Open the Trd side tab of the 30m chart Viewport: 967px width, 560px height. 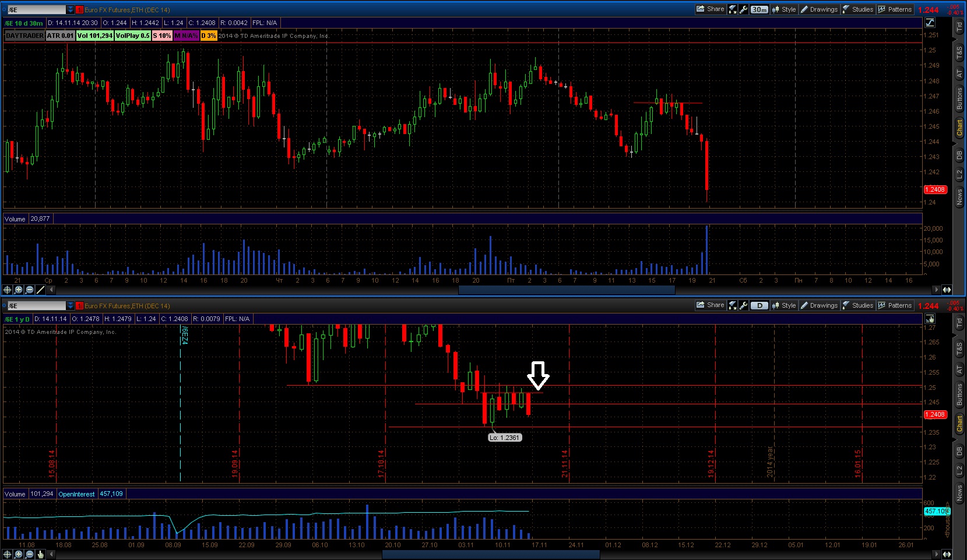click(959, 27)
